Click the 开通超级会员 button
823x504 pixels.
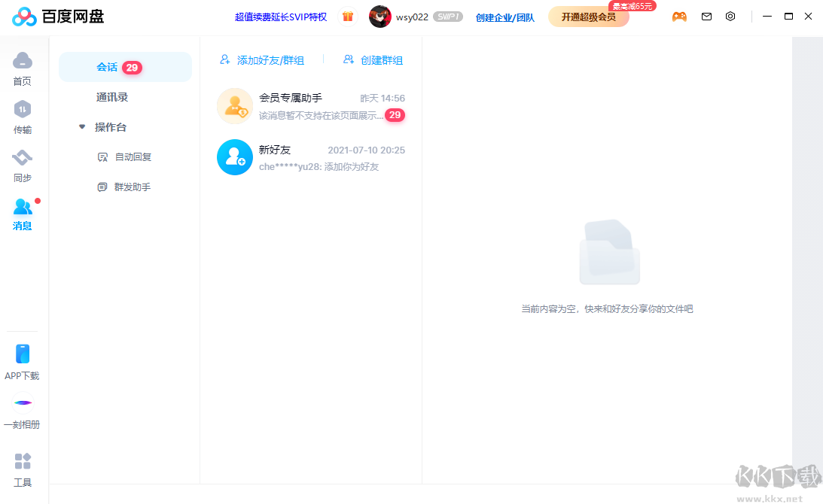coord(588,16)
